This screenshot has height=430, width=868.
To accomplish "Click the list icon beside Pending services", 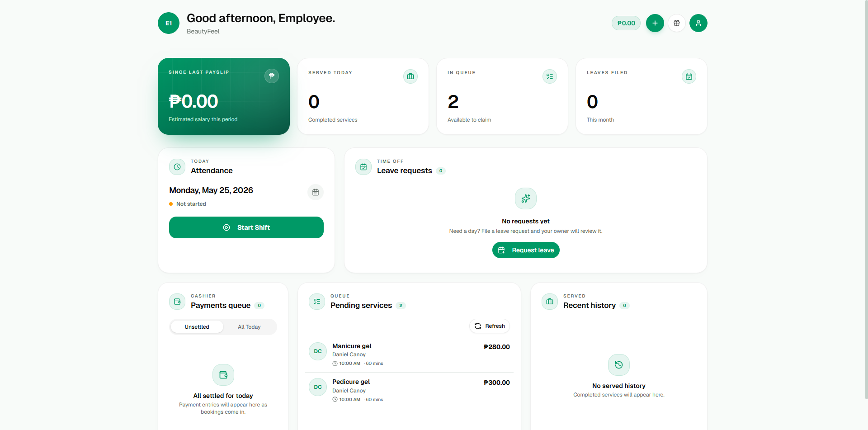I will tap(317, 302).
